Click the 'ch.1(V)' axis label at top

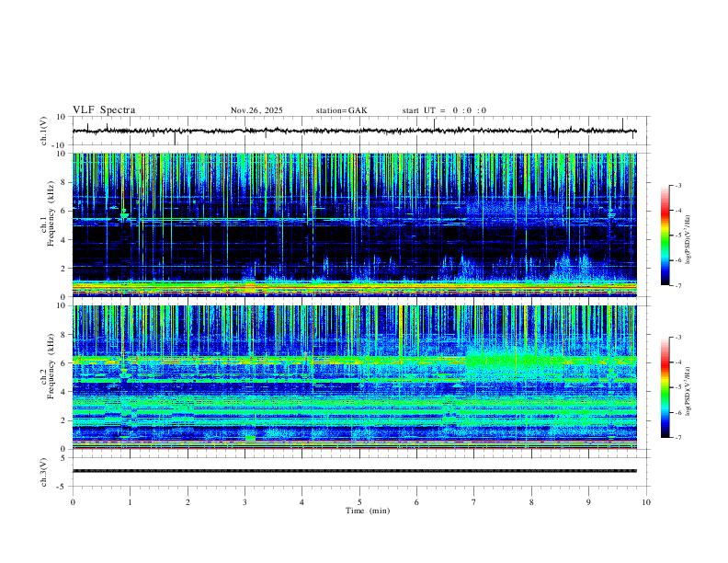pyautogui.click(x=44, y=131)
